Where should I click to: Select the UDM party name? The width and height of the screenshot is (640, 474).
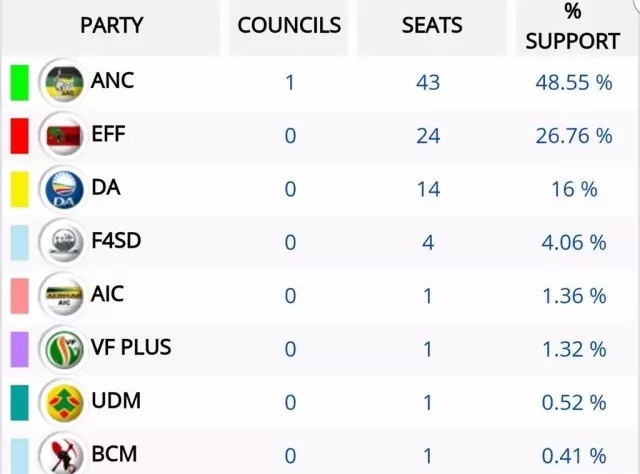(116, 401)
